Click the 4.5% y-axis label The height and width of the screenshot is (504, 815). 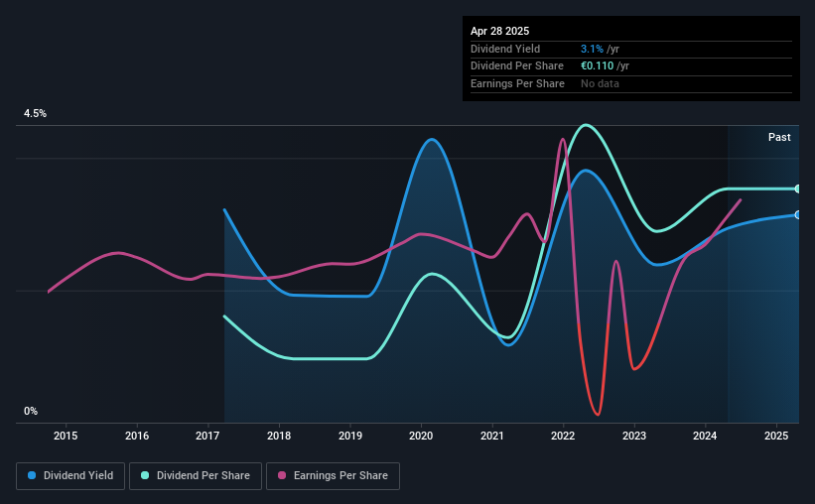[35, 113]
